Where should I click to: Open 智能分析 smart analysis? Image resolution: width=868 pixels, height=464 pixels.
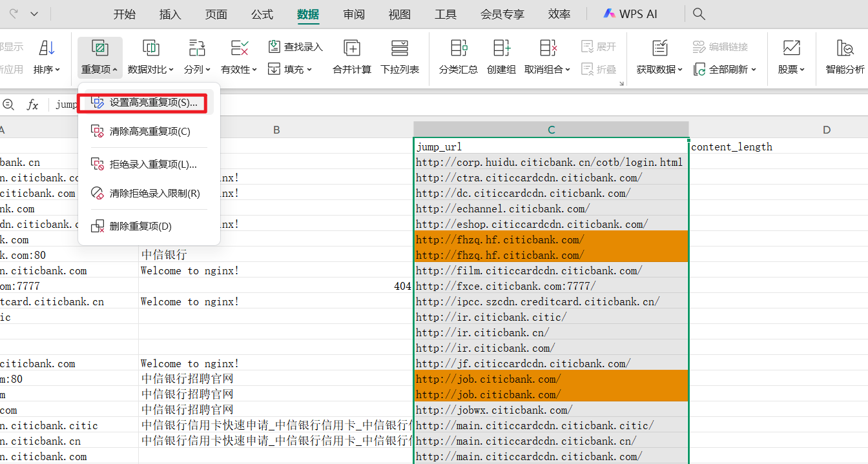845,57
